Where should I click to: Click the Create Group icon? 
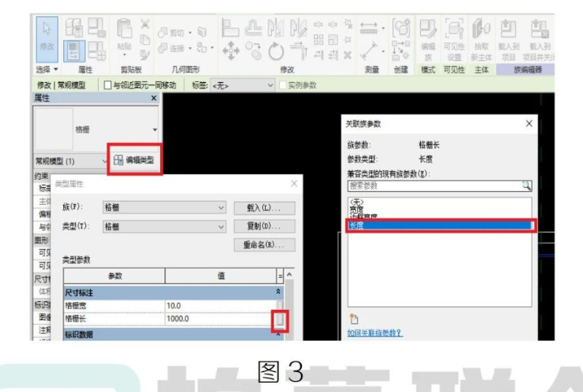point(402,28)
